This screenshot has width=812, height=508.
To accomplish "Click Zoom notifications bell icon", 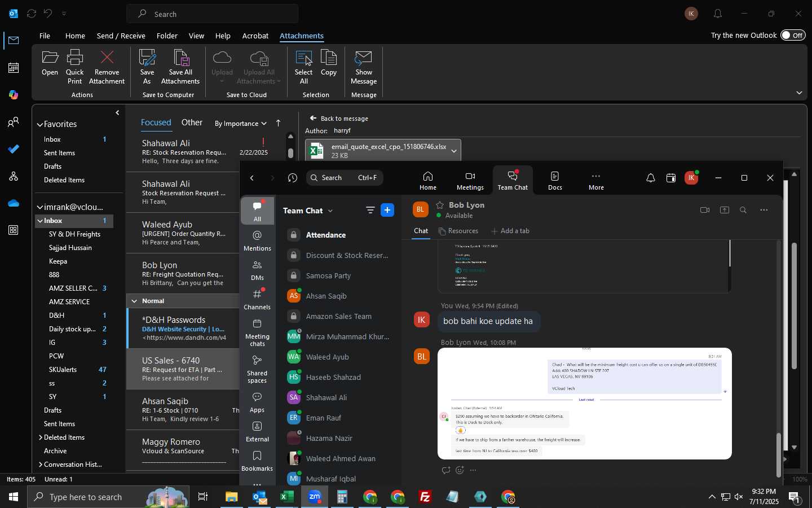I will (651, 178).
